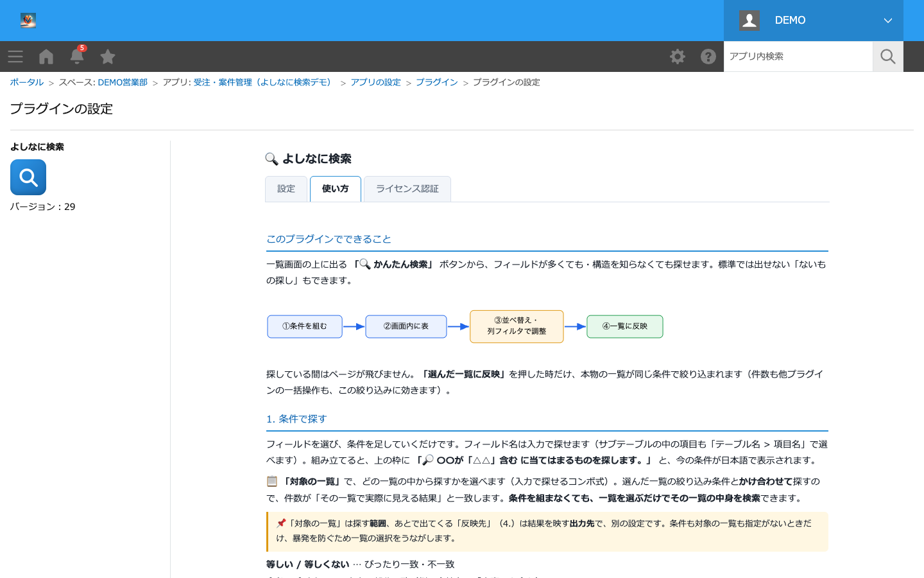Image resolution: width=924 pixels, height=578 pixels.
Task: Open notifications bell with 5 badge
Action: point(77,56)
